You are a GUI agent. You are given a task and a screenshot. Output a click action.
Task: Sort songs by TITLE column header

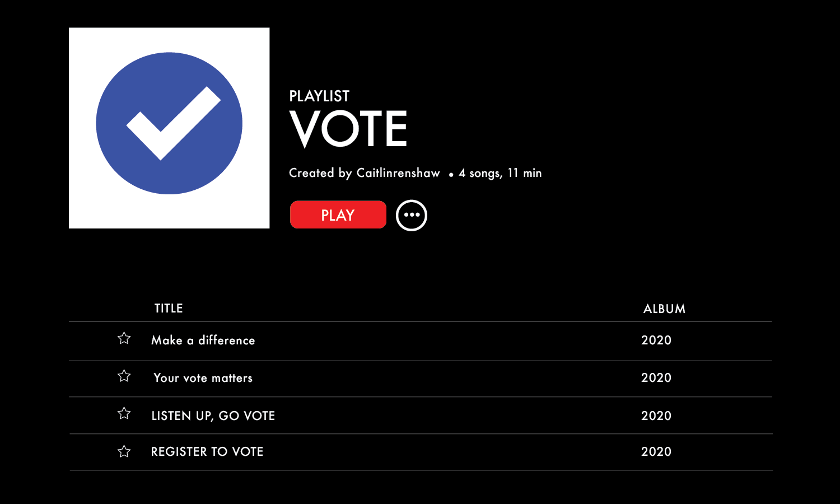click(x=169, y=309)
